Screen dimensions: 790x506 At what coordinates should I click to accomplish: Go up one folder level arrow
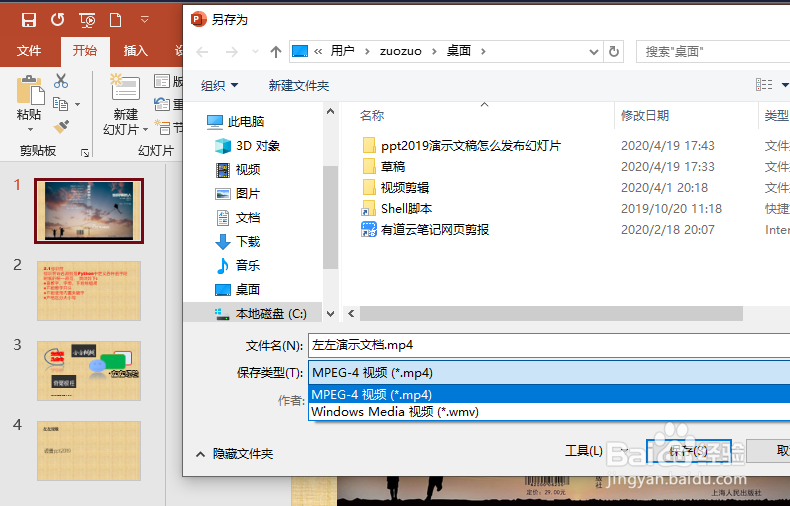point(276,51)
